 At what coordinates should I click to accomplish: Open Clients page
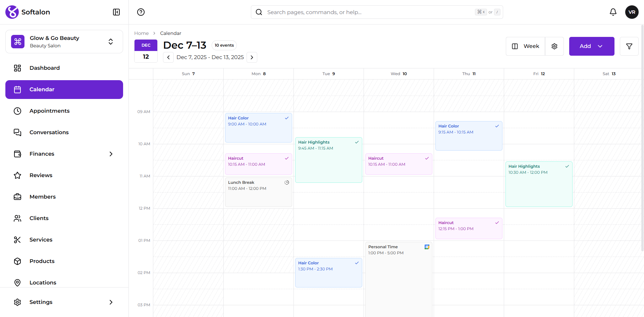coord(64,218)
